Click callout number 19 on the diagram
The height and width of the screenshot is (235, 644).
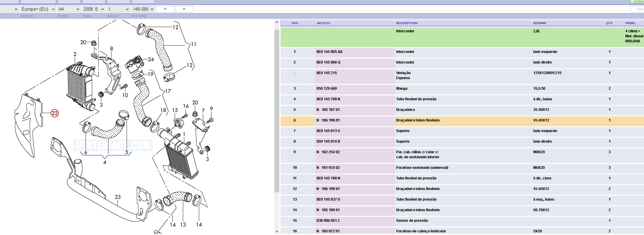(x=150, y=74)
